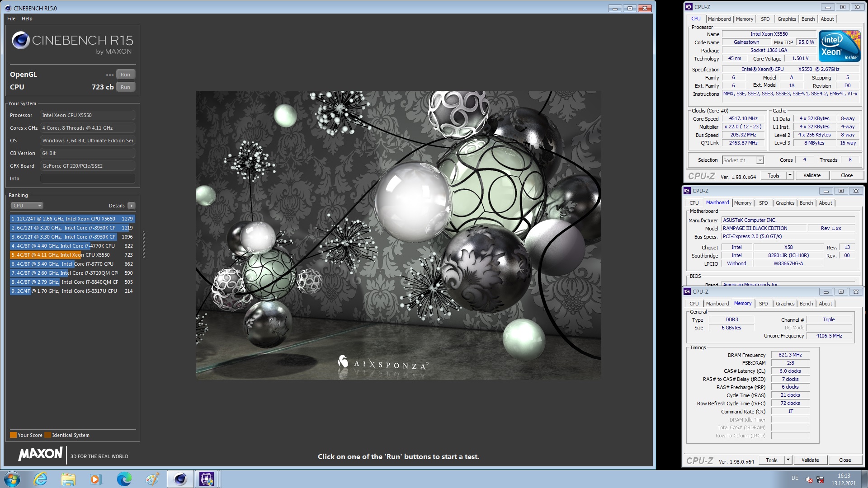Click the Close button in the top CPU-Z window
The width and height of the screenshot is (868, 488).
[847, 175]
